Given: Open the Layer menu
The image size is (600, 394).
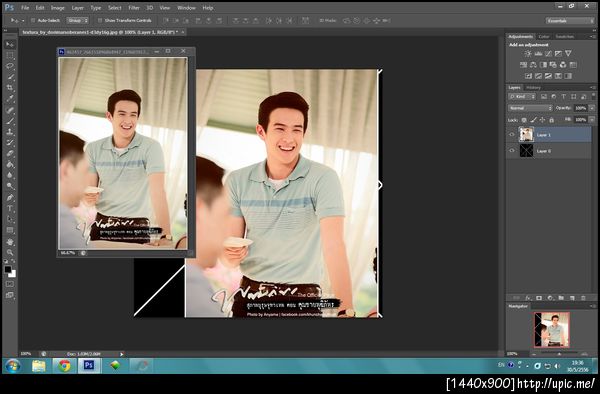Looking at the screenshot, I should (x=78, y=8).
